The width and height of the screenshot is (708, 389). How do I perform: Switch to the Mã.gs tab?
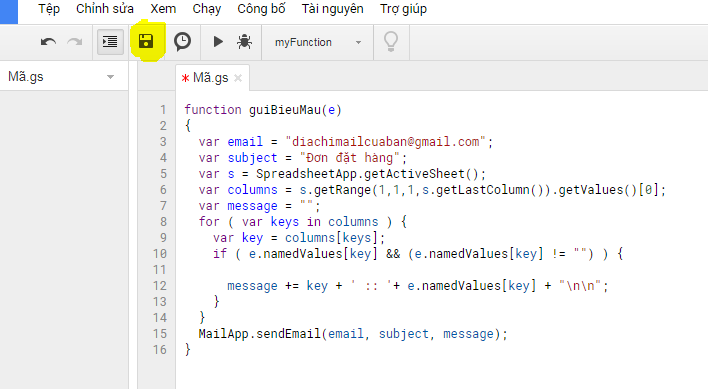point(210,78)
